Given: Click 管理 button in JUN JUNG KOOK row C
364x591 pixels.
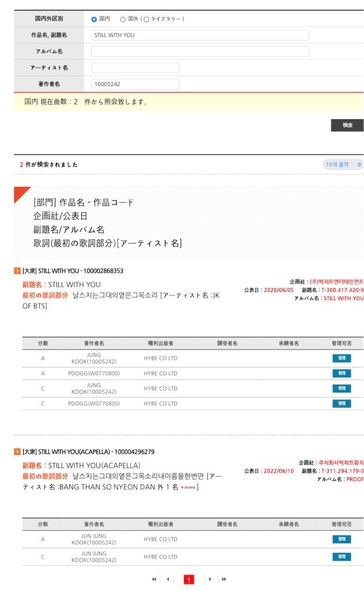Looking at the screenshot, I should click(342, 557).
